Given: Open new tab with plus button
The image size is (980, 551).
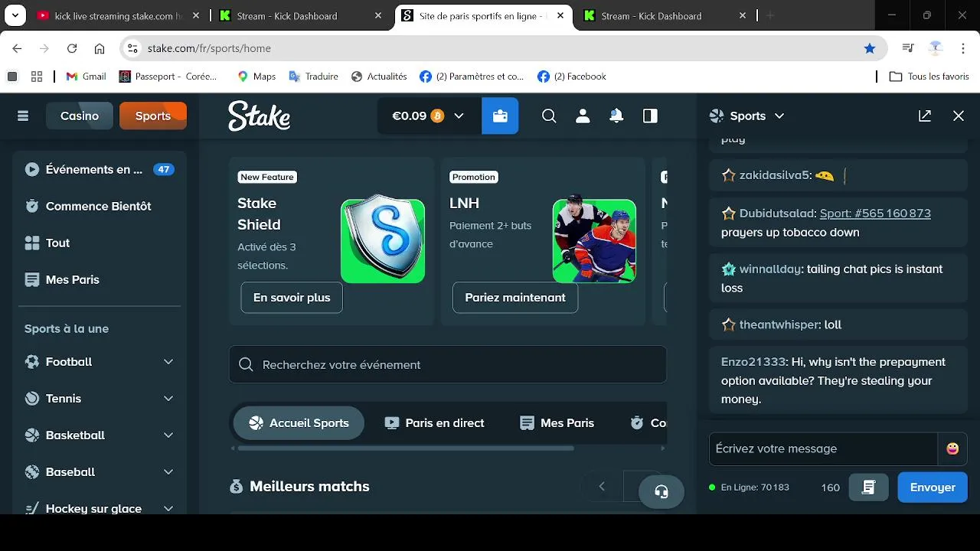Looking at the screenshot, I should point(770,15).
